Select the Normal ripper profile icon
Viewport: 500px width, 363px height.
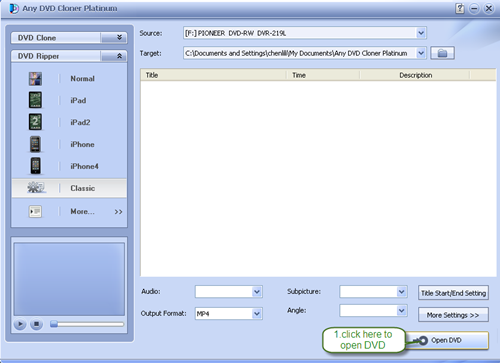coord(35,79)
